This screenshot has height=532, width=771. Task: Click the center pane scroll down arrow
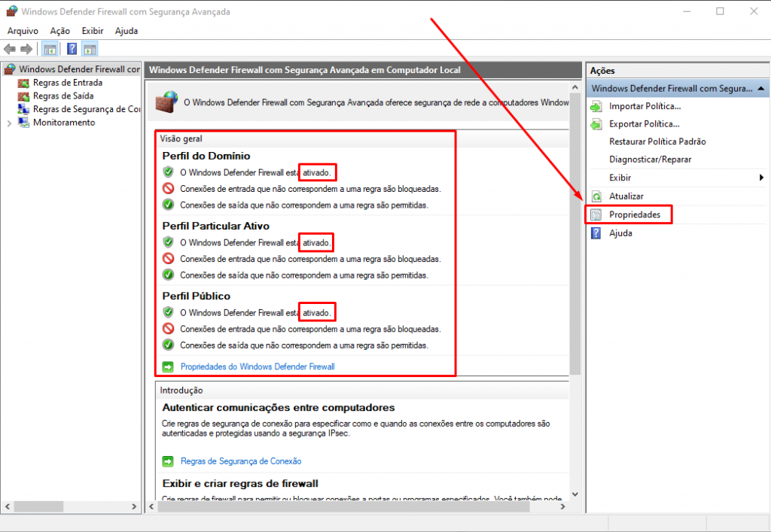tap(574, 494)
